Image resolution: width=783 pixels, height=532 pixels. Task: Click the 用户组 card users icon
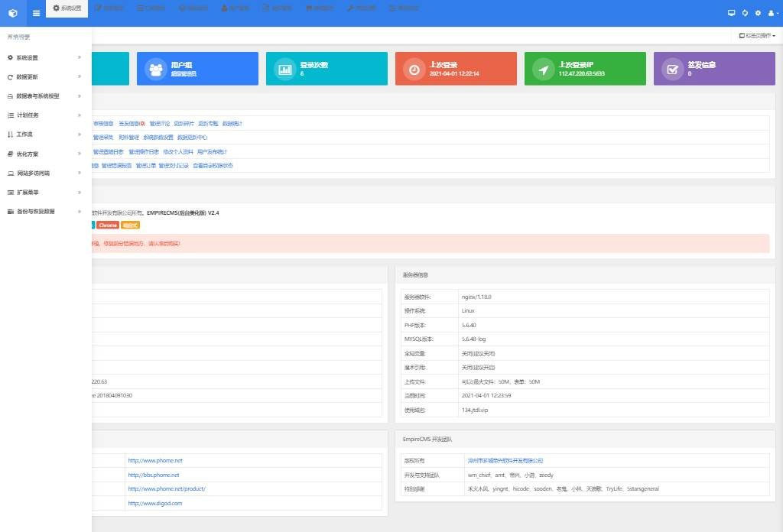pyautogui.click(x=156, y=69)
